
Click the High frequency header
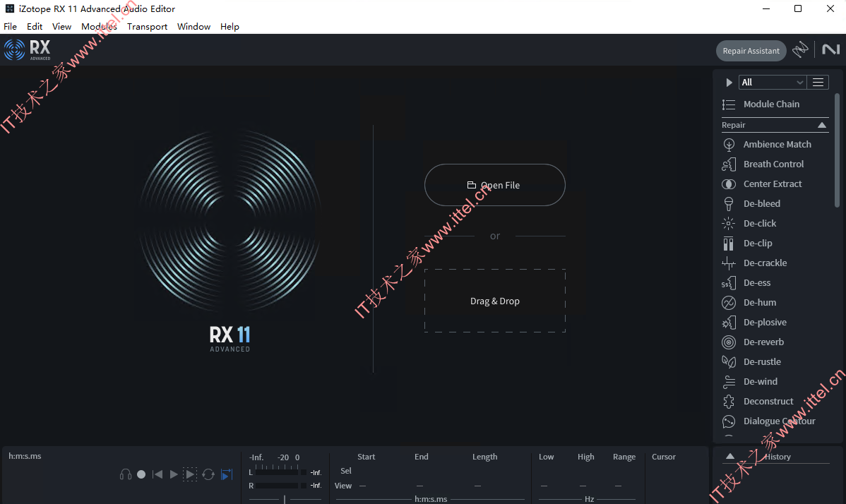pos(585,457)
